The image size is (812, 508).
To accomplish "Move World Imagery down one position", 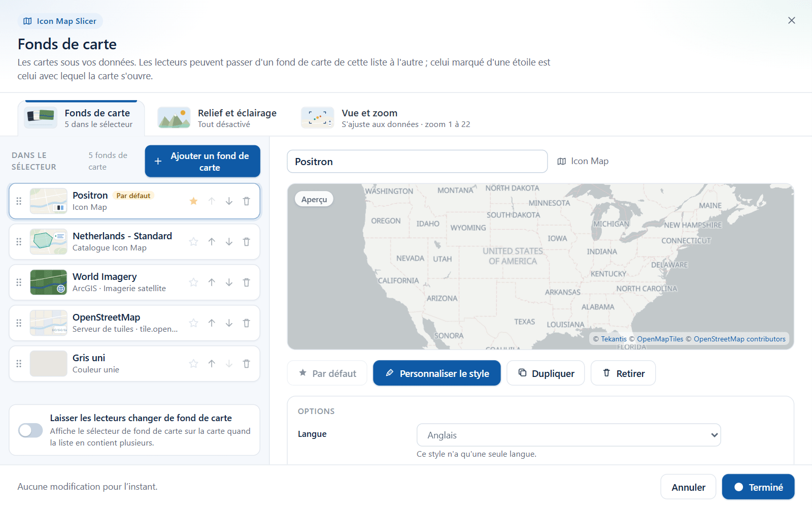I will 229,282.
